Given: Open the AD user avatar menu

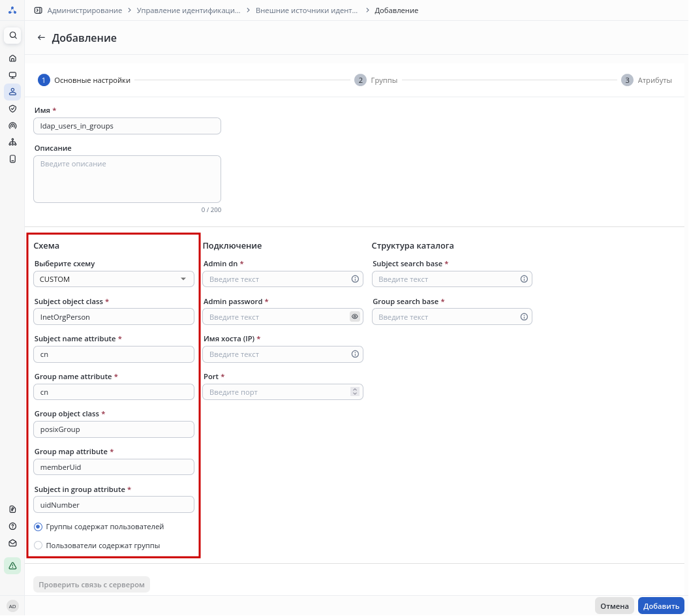Looking at the screenshot, I should point(12,606).
